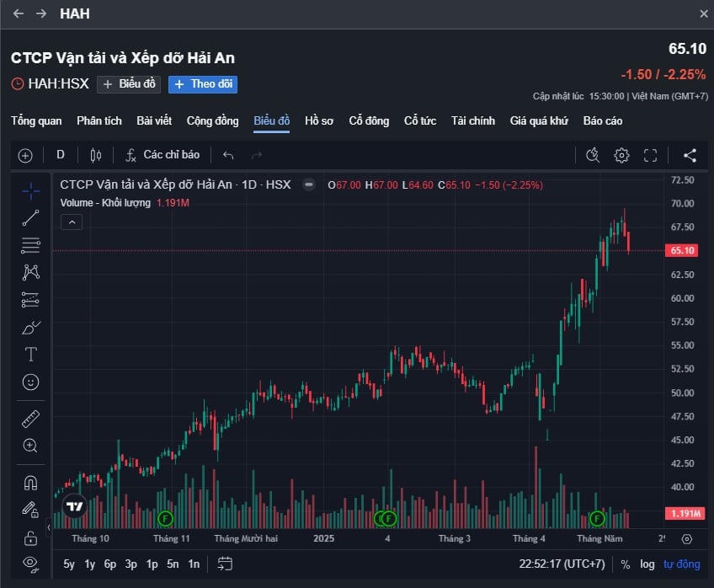
Task: Click the share chart icon
Action: pyautogui.click(x=690, y=155)
